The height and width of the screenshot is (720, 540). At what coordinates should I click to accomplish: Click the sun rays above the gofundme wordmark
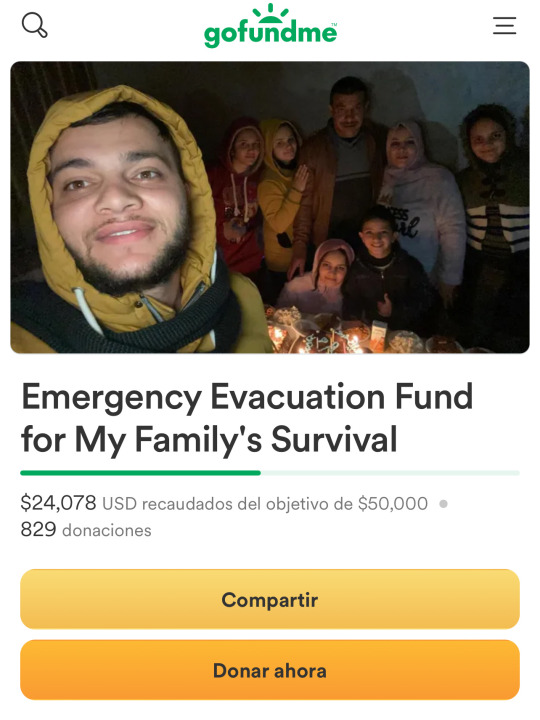click(271, 13)
